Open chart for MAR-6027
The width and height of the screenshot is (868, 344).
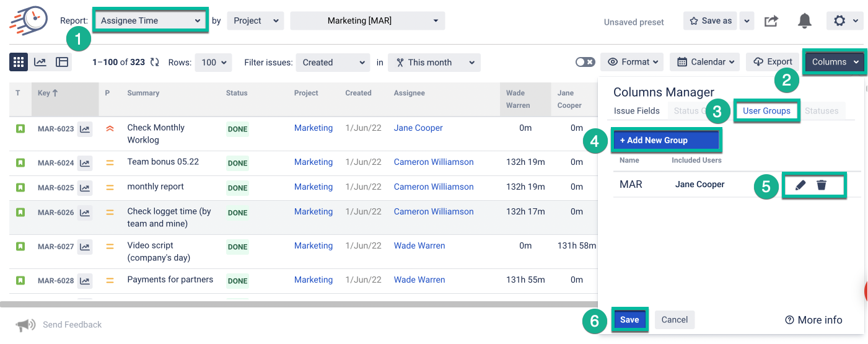[85, 247]
